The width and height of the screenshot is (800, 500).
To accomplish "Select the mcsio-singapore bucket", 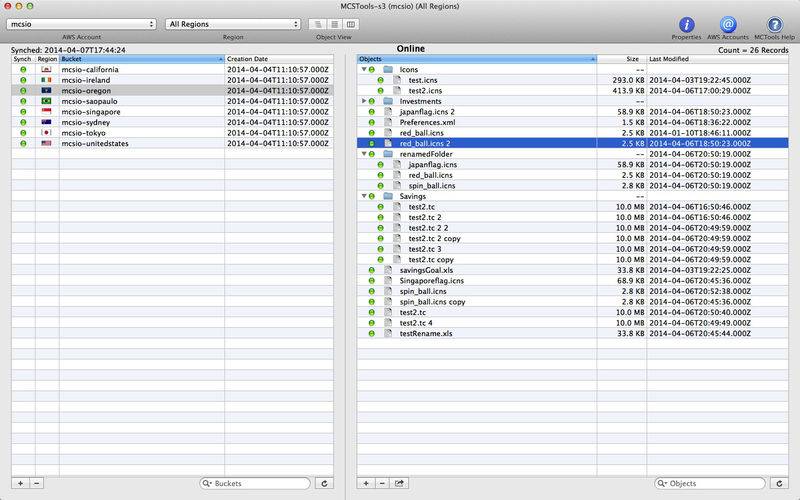I will (172, 112).
